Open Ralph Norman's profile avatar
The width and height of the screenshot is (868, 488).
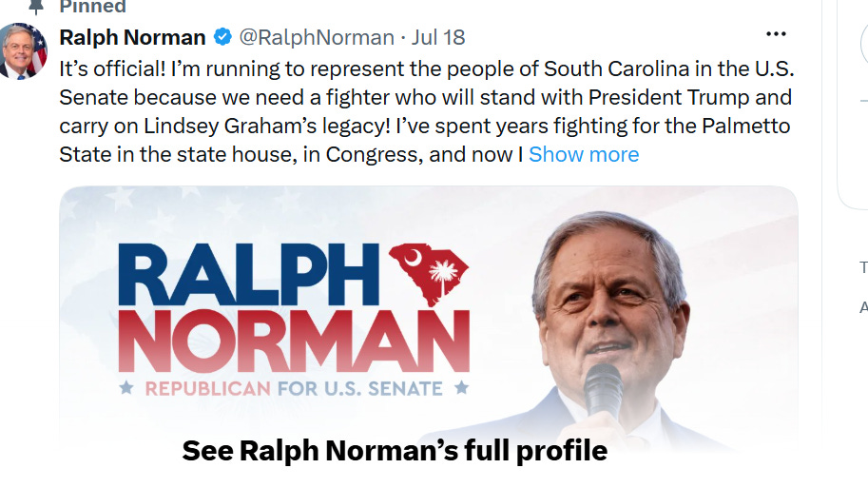coord(22,51)
